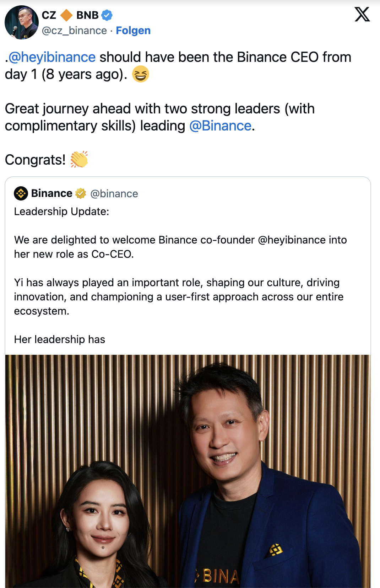Click the @cz_binance handle
Screen dimensions: 380x588
click(x=74, y=31)
